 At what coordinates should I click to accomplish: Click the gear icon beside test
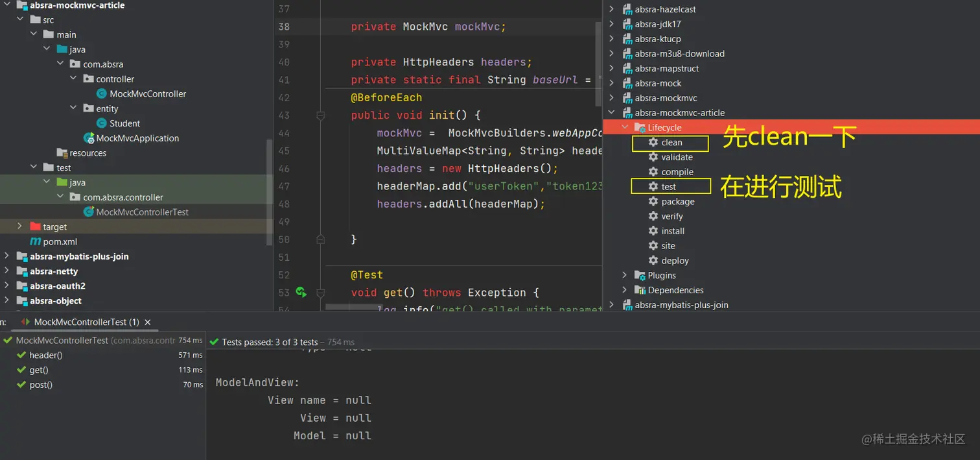point(653,186)
